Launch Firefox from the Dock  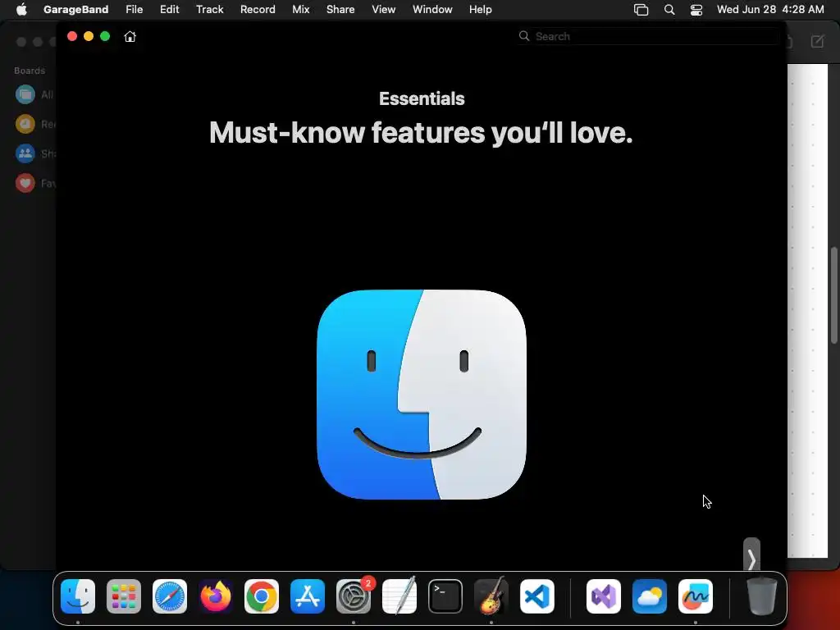click(x=216, y=596)
